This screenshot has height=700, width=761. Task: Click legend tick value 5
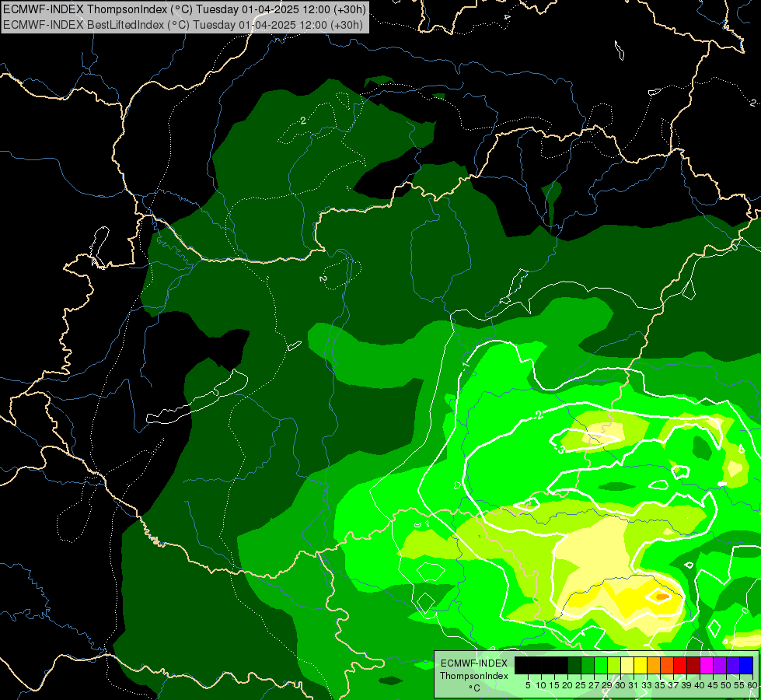[528, 685]
